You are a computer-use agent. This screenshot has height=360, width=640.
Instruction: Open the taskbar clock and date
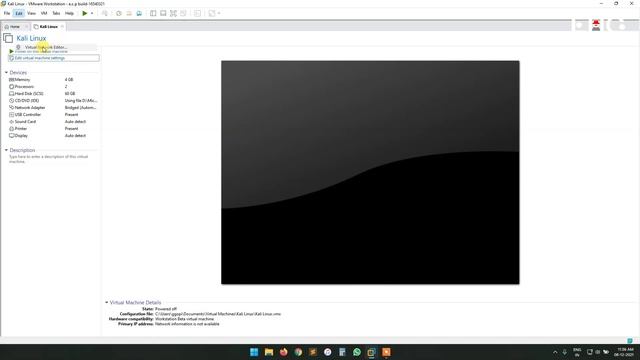(x=625, y=352)
